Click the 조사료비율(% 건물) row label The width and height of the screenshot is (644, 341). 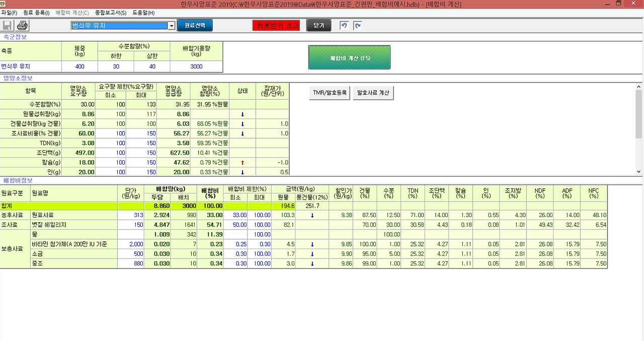click(31, 133)
